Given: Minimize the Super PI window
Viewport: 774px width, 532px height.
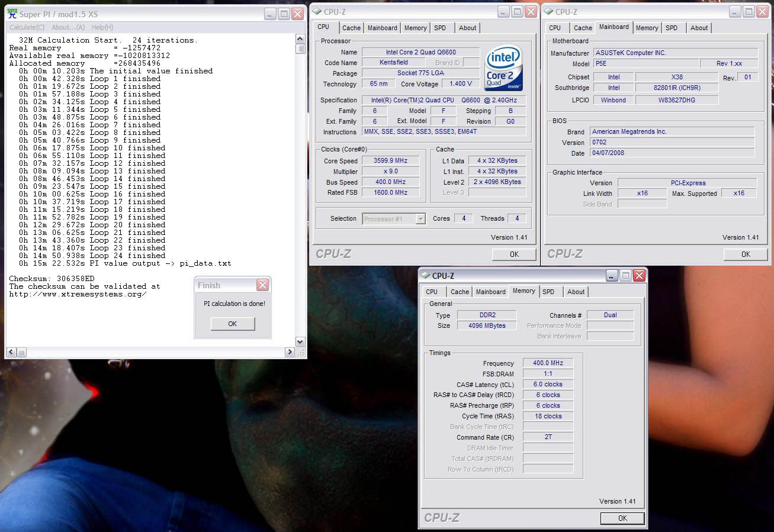Looking at the screenshot, I should (x=269, y=14).
